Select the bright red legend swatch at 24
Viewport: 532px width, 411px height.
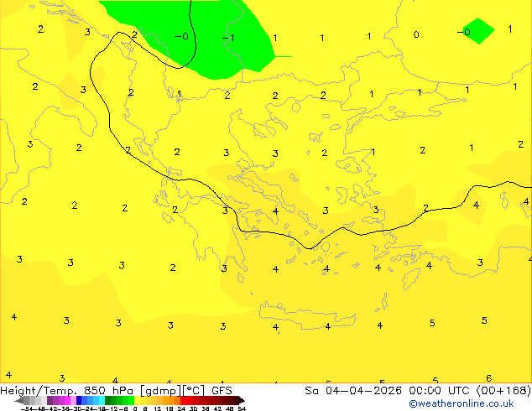183,400
